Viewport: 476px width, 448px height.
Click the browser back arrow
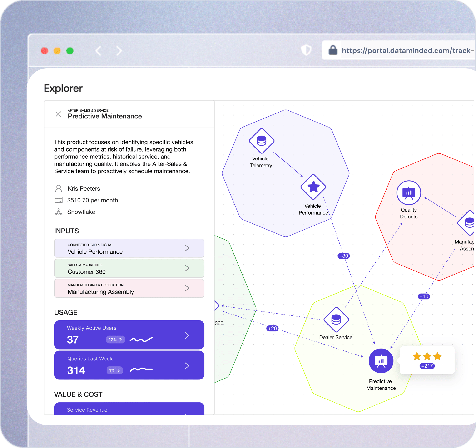pyautogui.click(x=98, y=51)
